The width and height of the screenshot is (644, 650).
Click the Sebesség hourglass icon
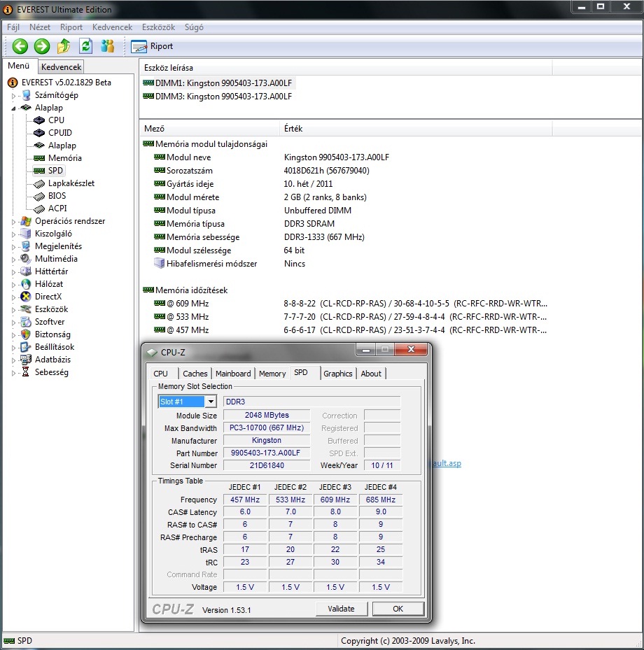coord(26,372)
